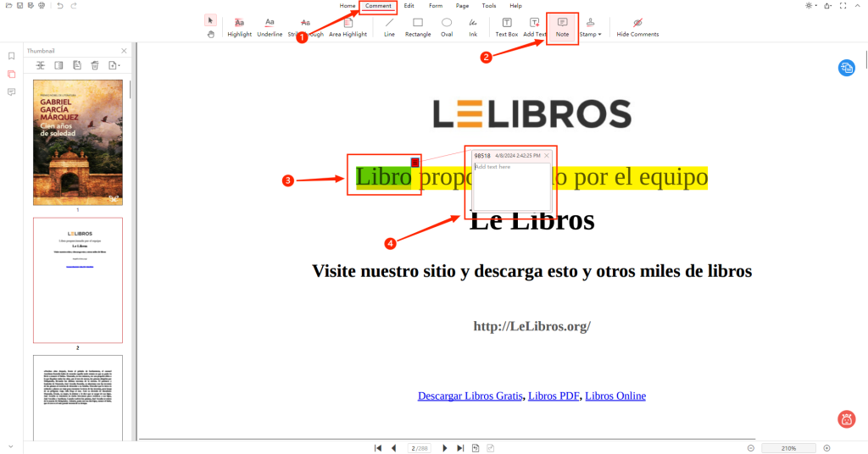Click the blue convert to Word button
The width and height of the screenshot is (868, 454).
[x=847, y=68]
